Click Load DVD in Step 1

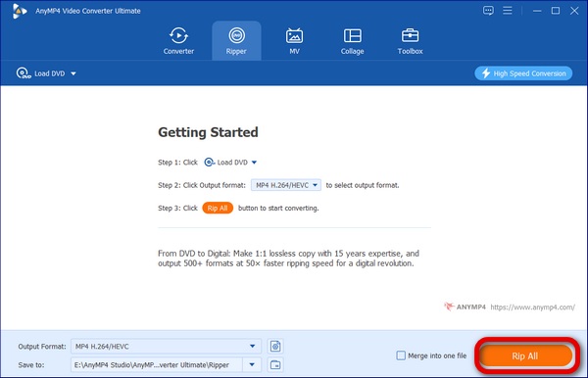coord(230,163)
